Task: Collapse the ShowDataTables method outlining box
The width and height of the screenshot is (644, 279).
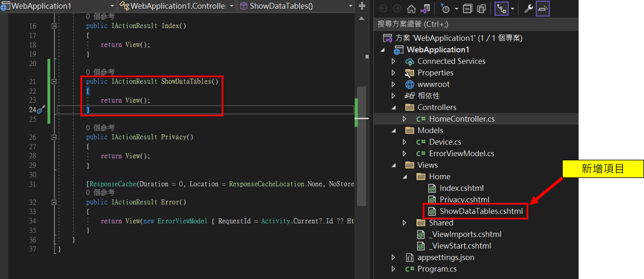Action: 54,82
